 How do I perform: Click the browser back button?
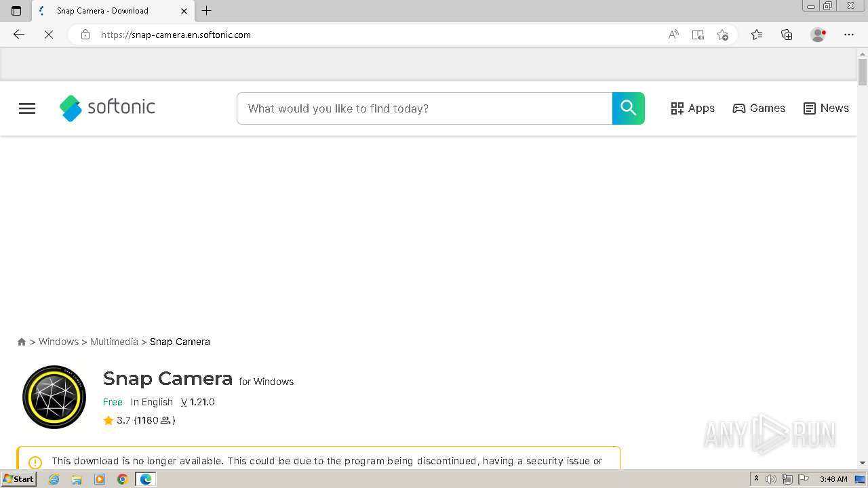[x=19, y=35]
